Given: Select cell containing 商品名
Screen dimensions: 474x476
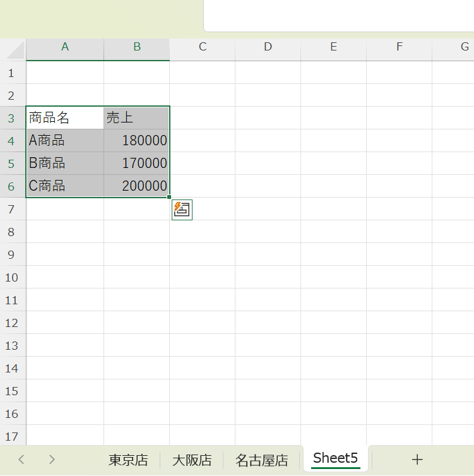Looking at the screenshot, I should pos(65,118).
